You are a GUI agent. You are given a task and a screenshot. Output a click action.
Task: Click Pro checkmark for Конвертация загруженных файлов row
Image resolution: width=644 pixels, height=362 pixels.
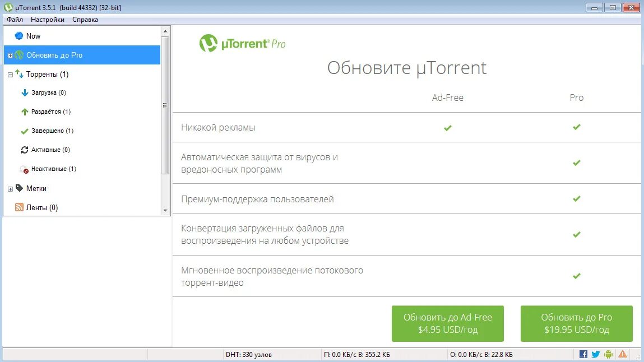coord(577,234)
